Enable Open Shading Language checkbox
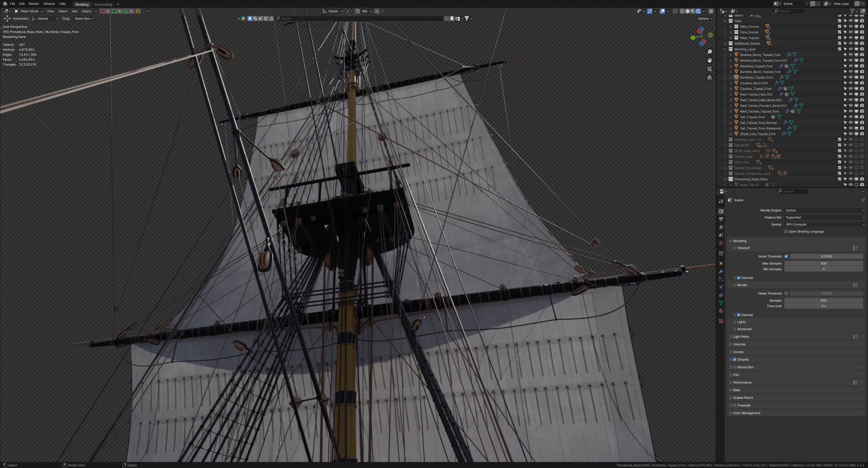Viewport: 868px width, 468px height. [786, 231]
